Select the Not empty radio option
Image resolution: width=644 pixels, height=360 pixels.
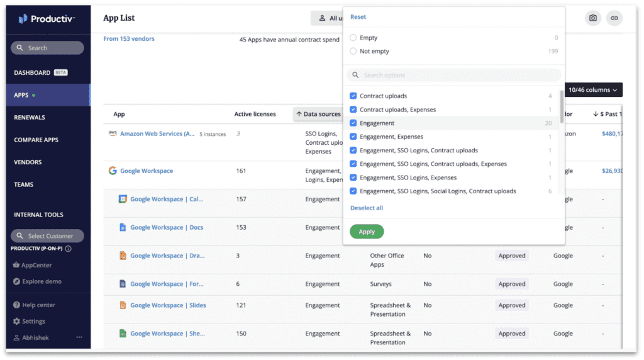click(353, 51)
